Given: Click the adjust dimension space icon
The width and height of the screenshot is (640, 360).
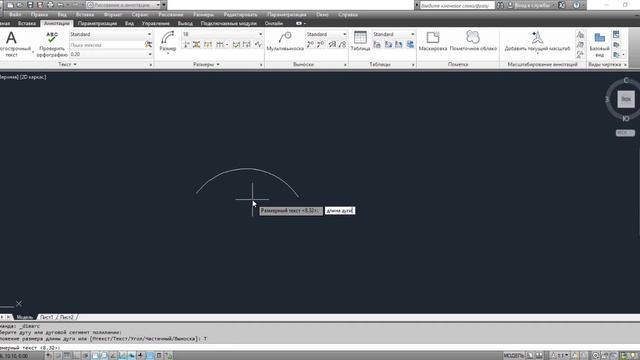Looking at the screenshot, I should [196, 44].
